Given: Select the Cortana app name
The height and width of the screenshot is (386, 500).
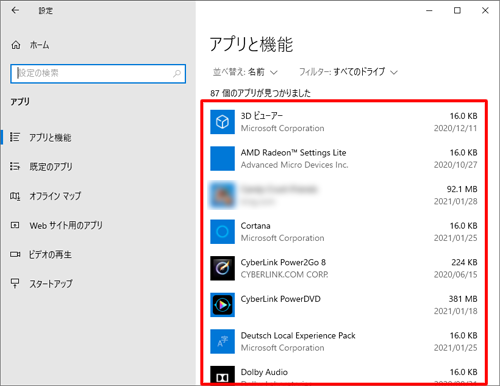Looking at the screenshot, I should 255,226.
